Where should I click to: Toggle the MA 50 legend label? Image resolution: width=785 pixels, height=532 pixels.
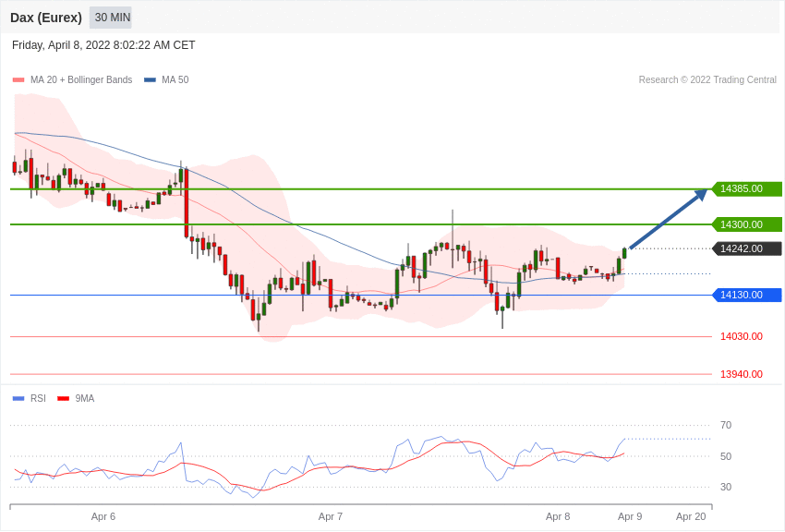click(x=175, y=80)
